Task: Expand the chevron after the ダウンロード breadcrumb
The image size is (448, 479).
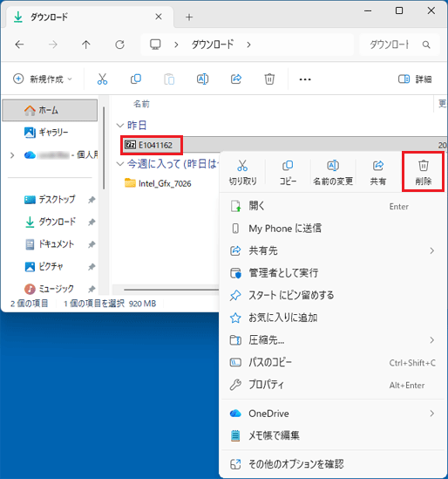Action: [x=248, y=44]
